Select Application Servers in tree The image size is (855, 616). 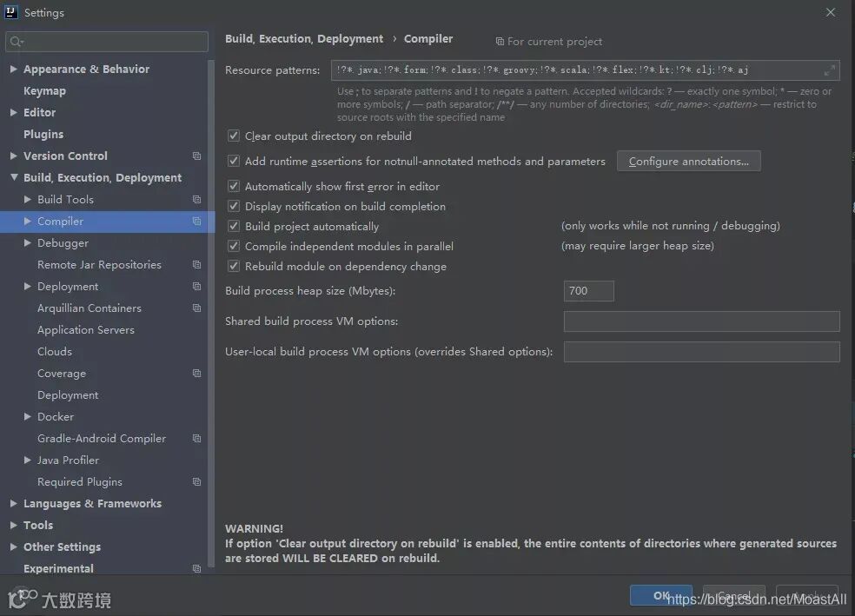pyautogui.click(x=86, y=330)
